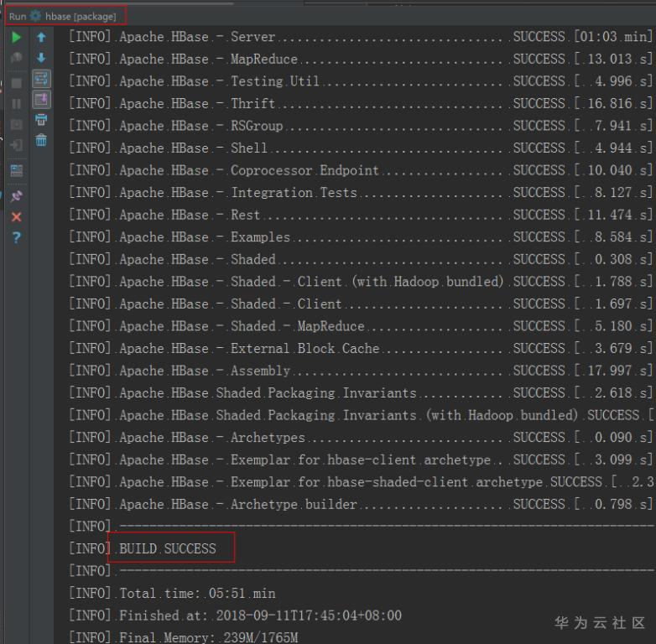The height and width of the screenshot is (644, 656).
Task: Stop the running process square icon
Action: coord(16,83)
